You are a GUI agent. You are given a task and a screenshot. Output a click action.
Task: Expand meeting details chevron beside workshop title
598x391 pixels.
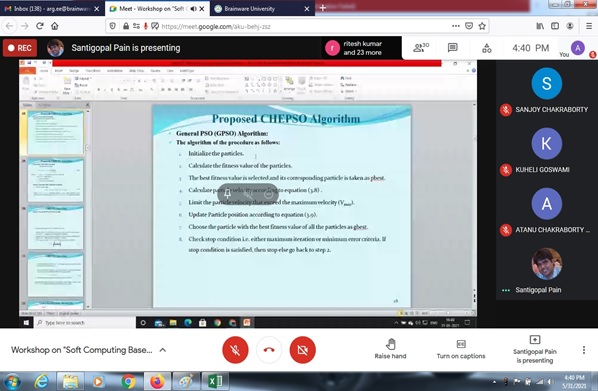pyautogui.click(x=162, y=350)
